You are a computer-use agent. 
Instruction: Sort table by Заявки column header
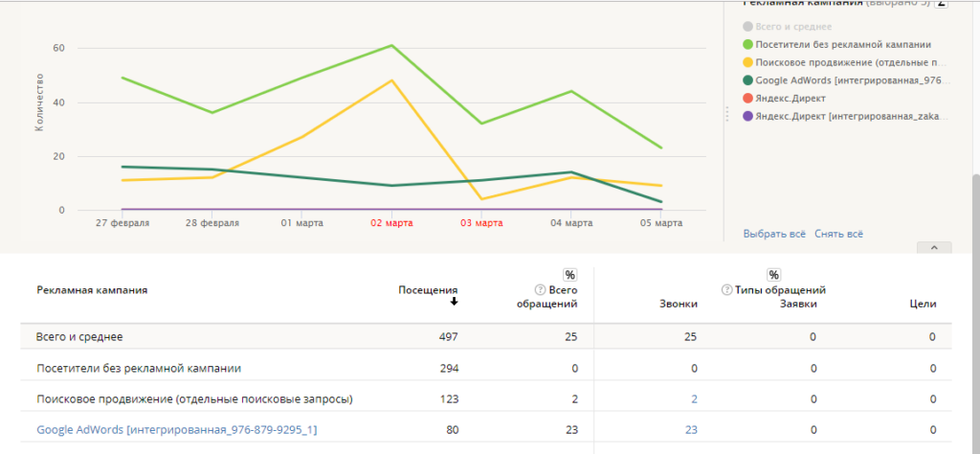(798, 305)
